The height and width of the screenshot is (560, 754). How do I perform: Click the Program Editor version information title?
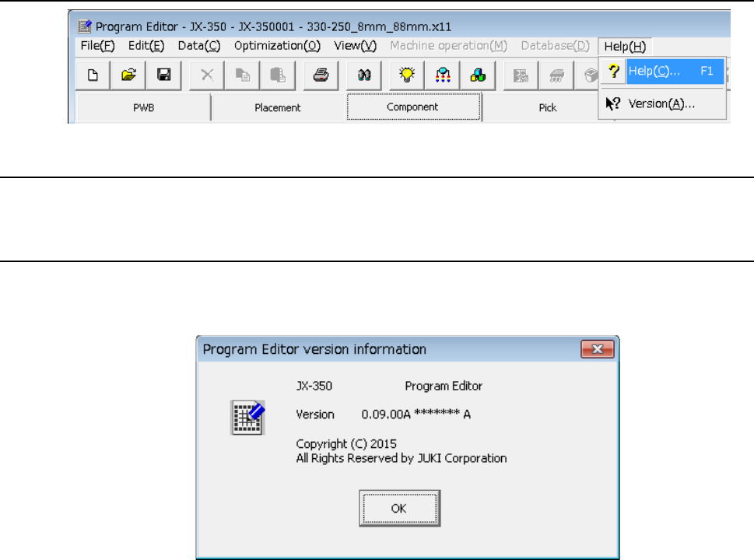coord(314,349)
